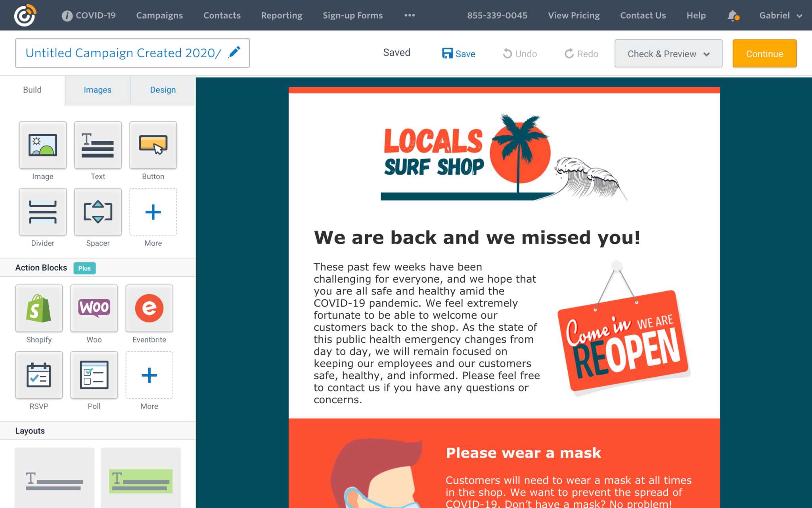Click the Continue button
The width and height of the screenshot is (812, 508).
coord(765,53)
